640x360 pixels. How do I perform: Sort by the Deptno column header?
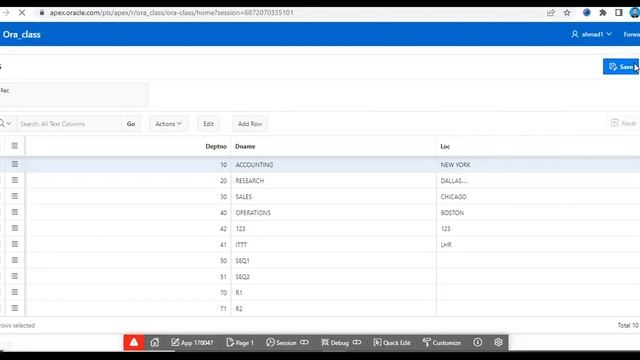pos(216,146)
